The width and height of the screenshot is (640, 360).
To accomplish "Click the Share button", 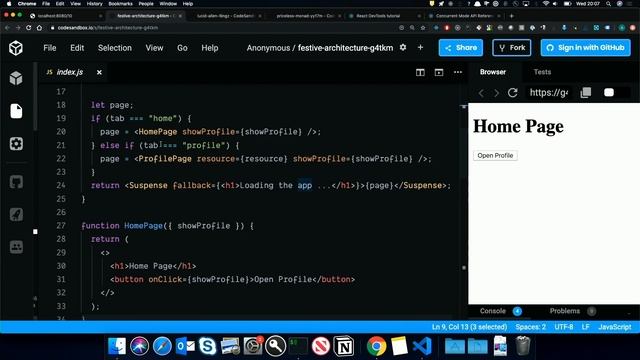I will coord(461,48).
